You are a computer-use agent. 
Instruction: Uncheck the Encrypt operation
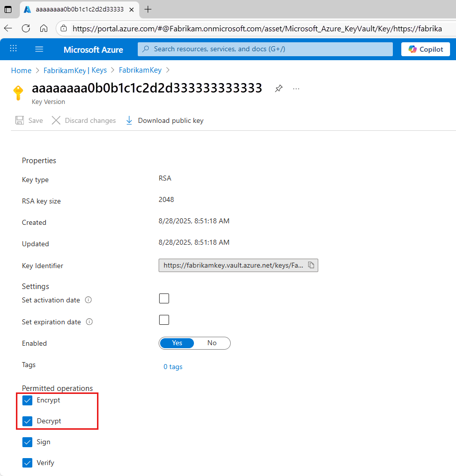point(27,400)
